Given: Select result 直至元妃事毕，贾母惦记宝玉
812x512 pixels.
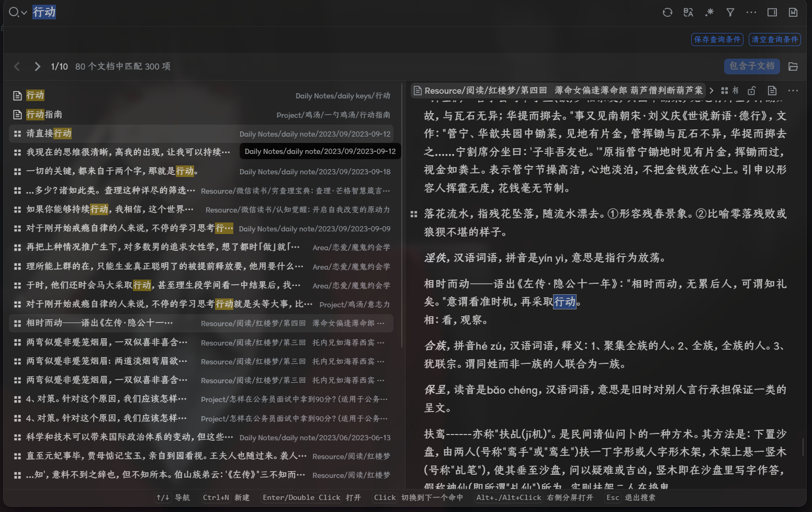Looking at the screenshot, I should tap(201, 456).
